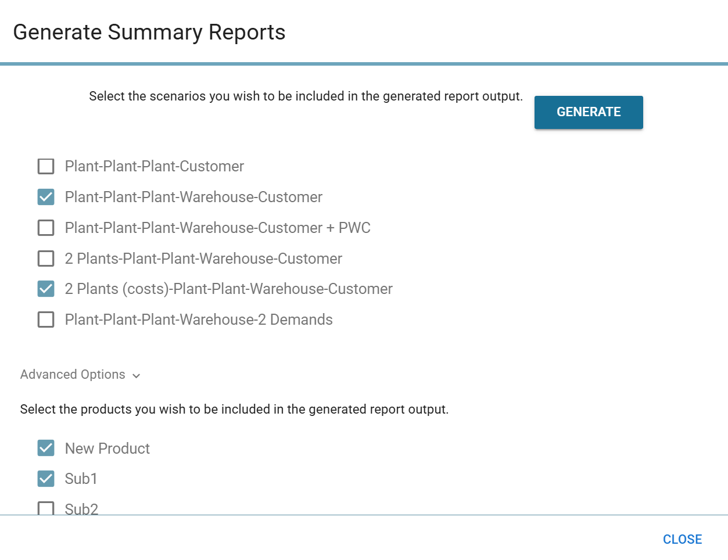The image size is (728, 560).
Task: Click the Plant-Plant-Plant-Warehouse-2 Demands label
Action: tap(198, 320)
